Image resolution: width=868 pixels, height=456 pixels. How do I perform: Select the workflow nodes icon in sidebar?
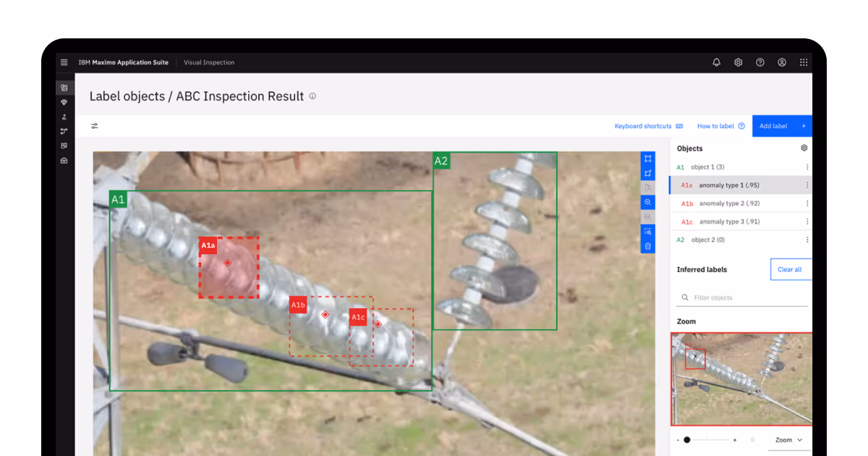point(64,131)
